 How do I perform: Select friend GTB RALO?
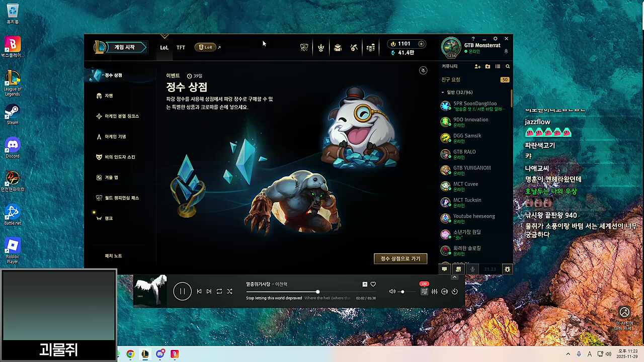click(x=475, y=154)
